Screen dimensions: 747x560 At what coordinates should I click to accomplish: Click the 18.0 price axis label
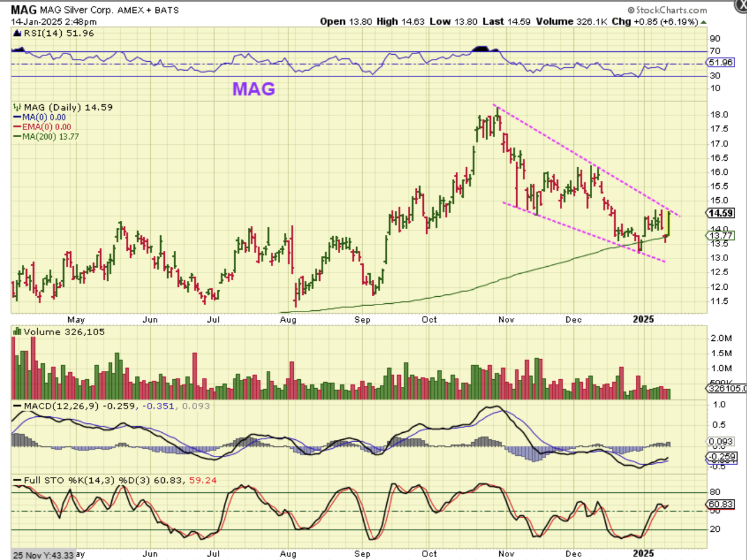coord(720,115)
